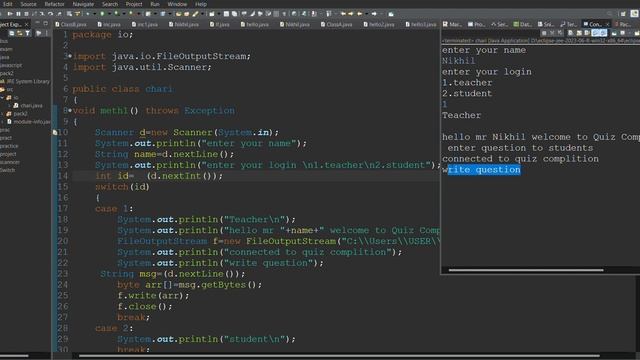Collapse the io package in tree
The width and height of the screenshot is (640, 360).
point(2,98)
